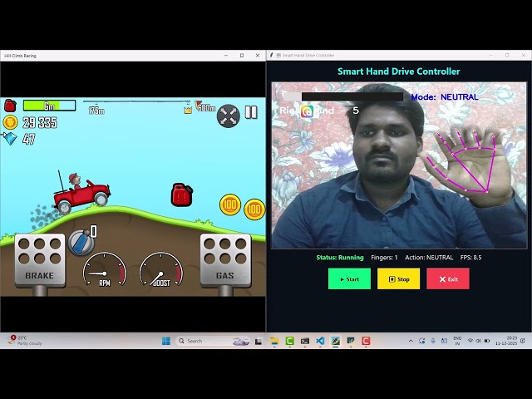Open the taskbar app left of red C
The height and width of the screenshot is (399, 532).
pos(351,341)
